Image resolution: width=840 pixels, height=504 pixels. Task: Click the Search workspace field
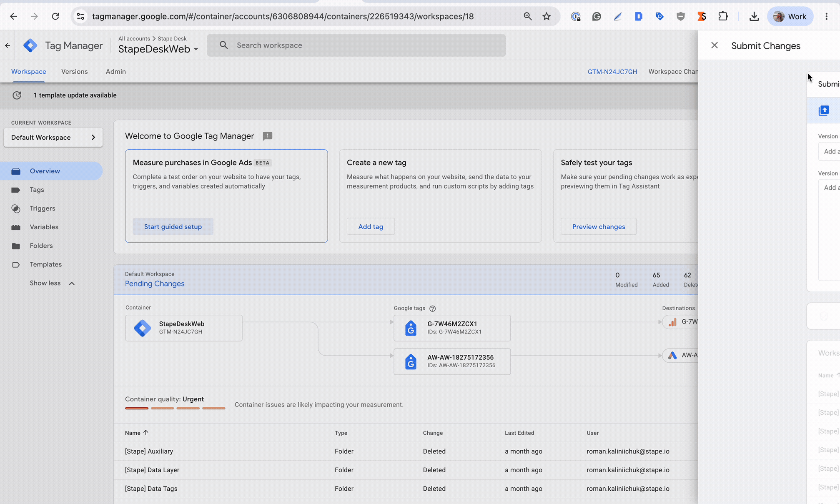coord(356,45)
